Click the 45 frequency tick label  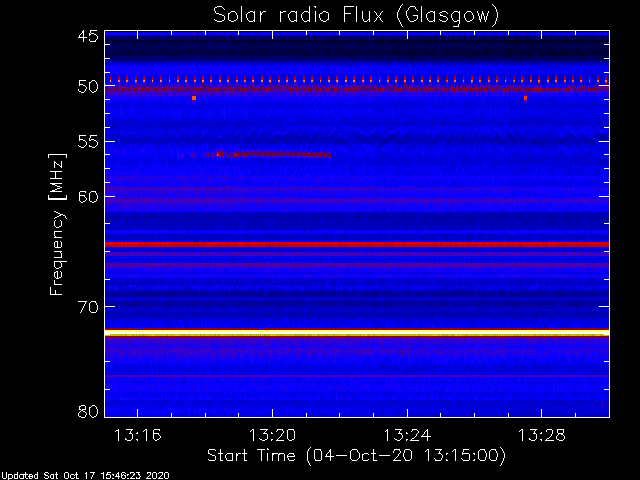(x=88, y=36)
